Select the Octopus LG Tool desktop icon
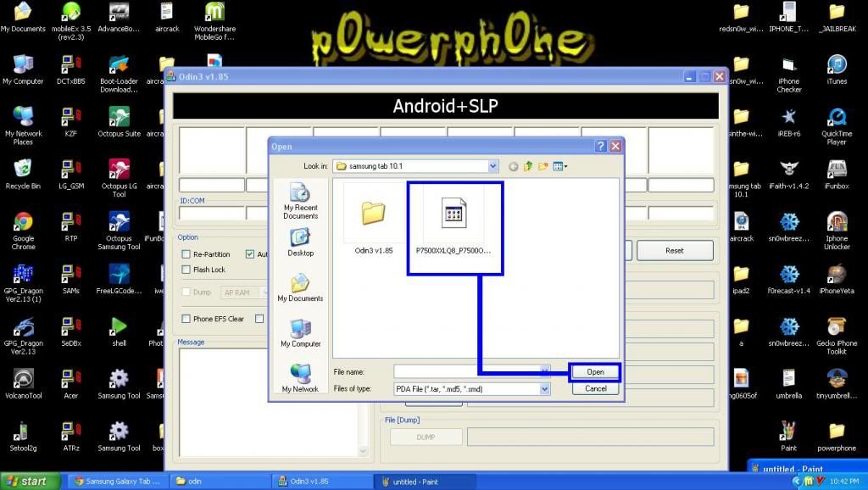 119,178
